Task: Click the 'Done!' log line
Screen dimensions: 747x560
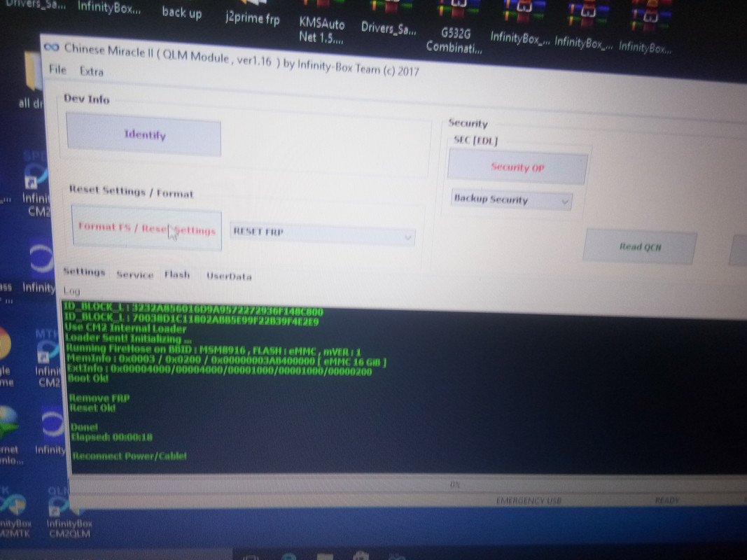Action: [x=84, y=427]
